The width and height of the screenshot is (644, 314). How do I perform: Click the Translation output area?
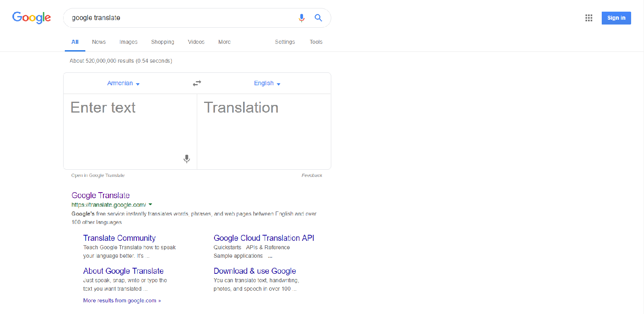264,131
